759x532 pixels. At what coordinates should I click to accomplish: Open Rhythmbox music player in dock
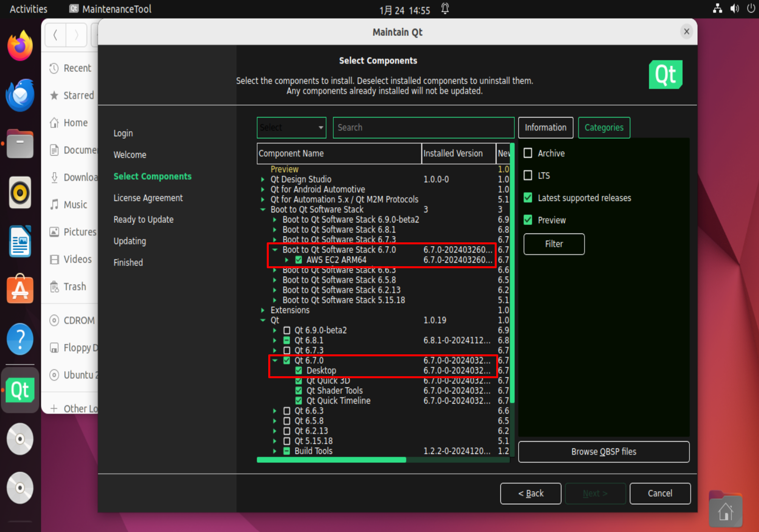(20, 193)
